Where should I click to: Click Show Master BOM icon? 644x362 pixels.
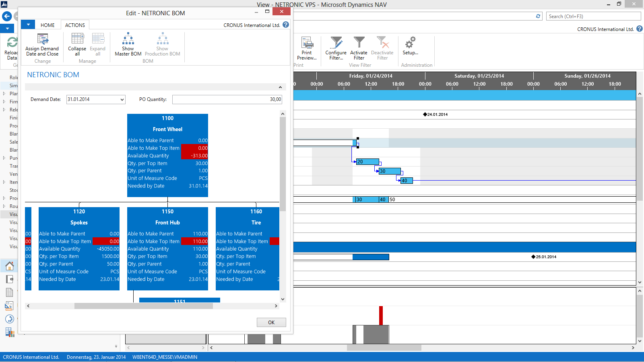128,39
